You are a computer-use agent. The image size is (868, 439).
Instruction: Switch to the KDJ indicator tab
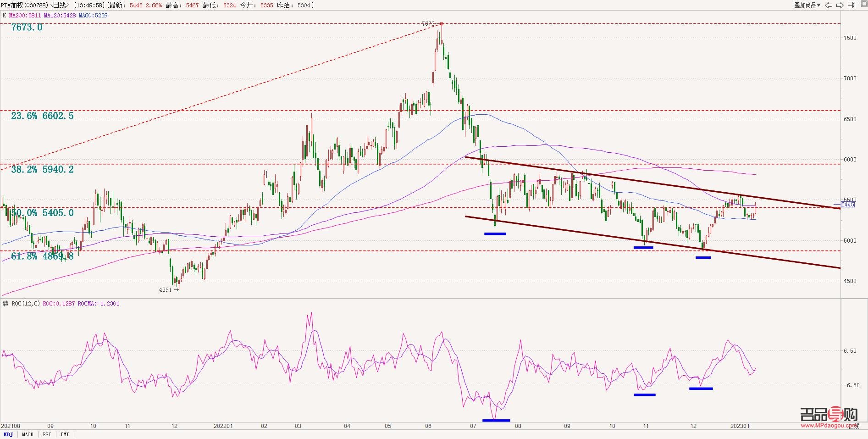point(8,434)
